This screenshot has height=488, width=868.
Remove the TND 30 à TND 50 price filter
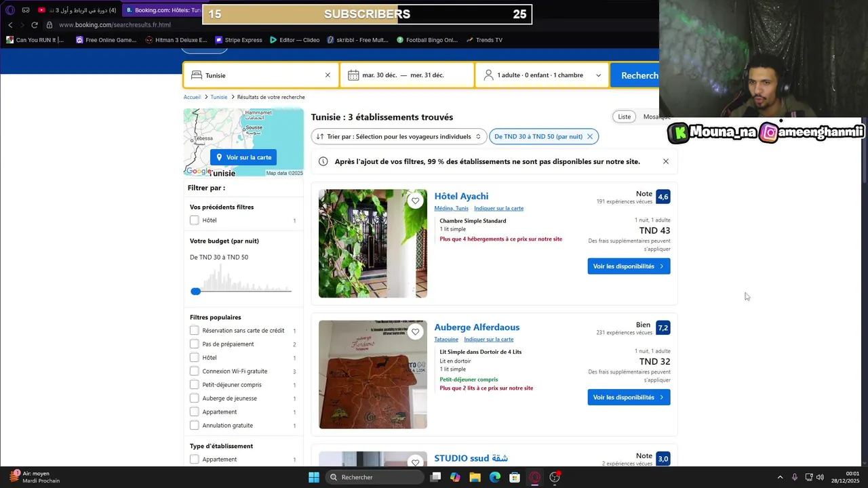(x=590, y=136)
